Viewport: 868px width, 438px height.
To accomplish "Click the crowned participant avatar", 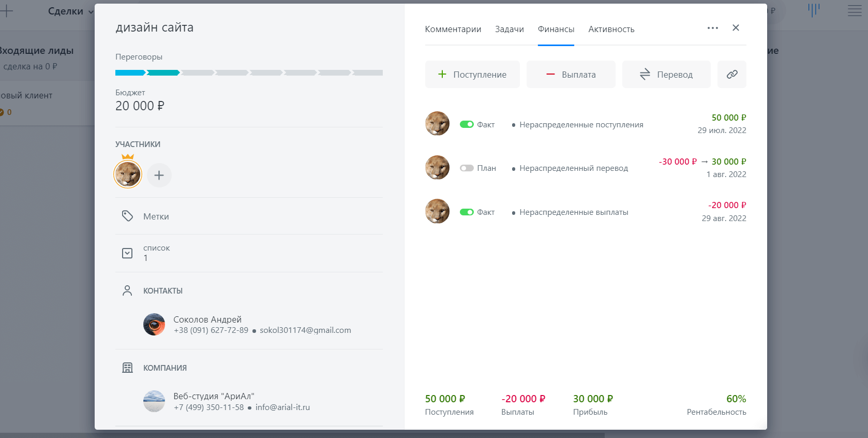I will click(x=128, y=174).
